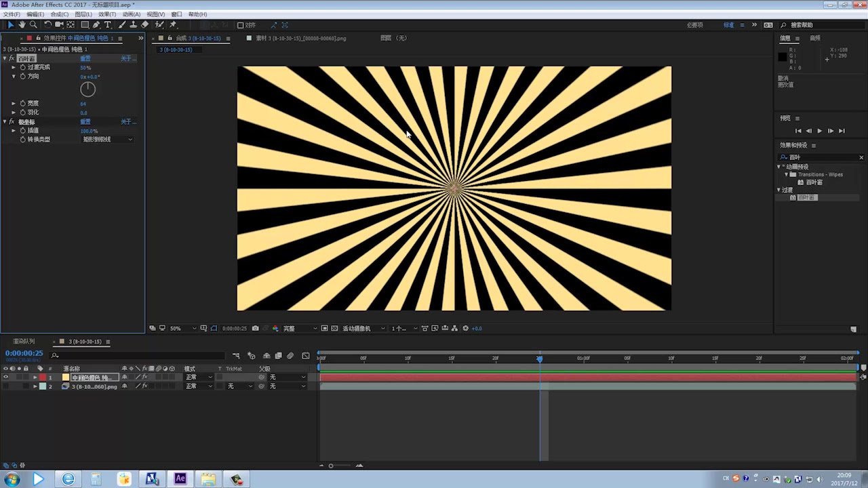Open the 50% magnification dropdown
This screenshot has width=868, height=488.
tap(182, 328)
